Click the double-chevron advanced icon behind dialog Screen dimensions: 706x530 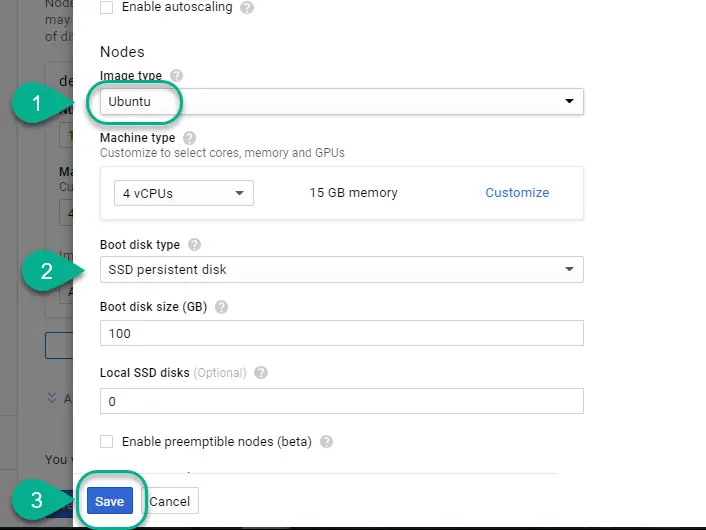click(52, 398)
